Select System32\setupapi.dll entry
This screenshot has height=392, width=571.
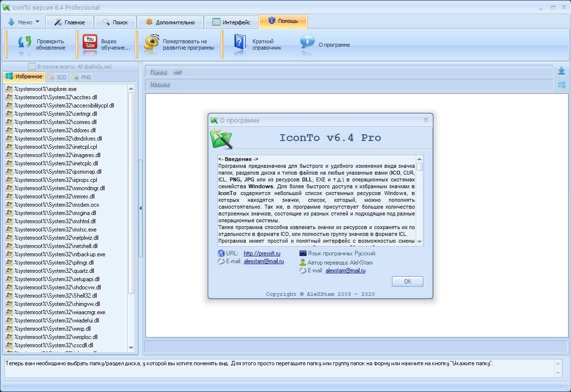(x=57, y=279)
